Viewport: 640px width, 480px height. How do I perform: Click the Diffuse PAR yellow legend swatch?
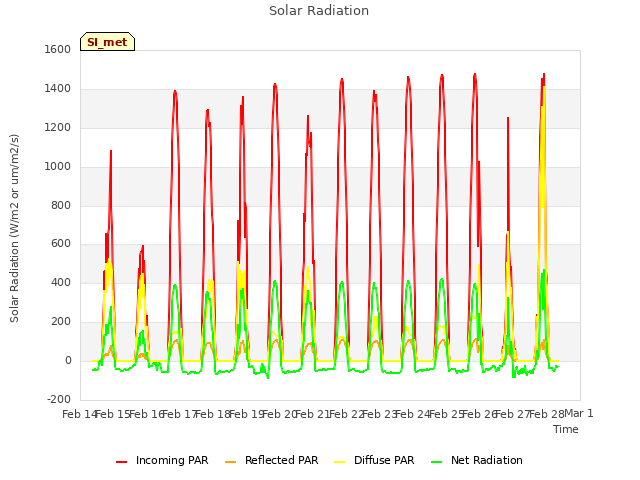point(340,462)
